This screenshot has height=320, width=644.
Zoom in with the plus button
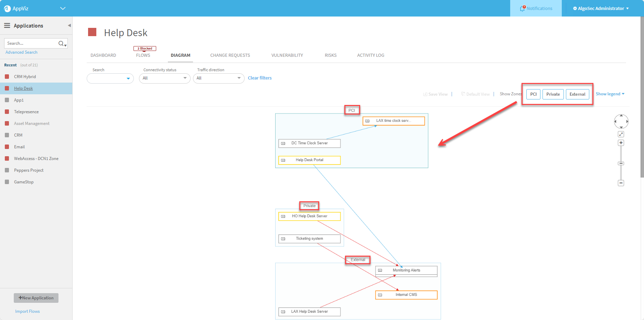pyautogui.click(x=621, y=143)
